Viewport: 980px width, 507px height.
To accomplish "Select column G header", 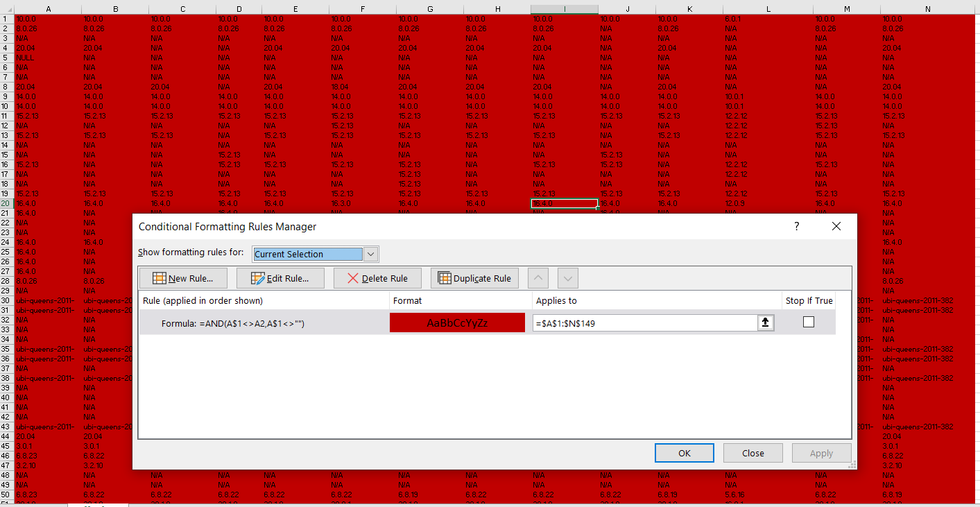I will pyautogui.click(x=430, y=9).
